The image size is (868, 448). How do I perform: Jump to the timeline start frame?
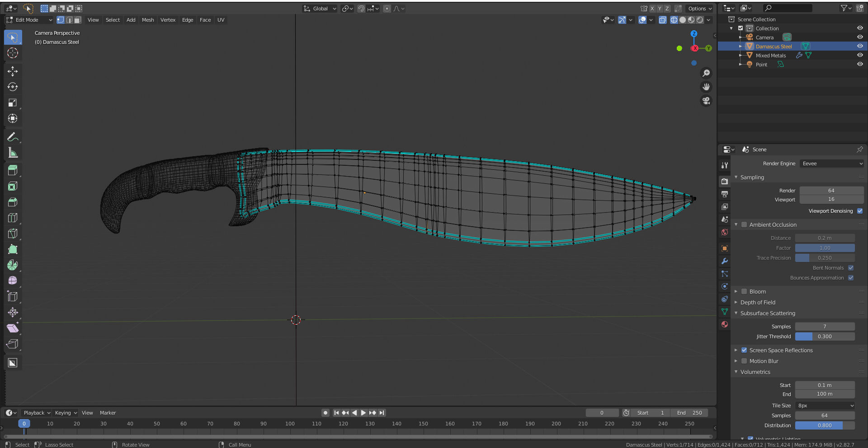(336, 413)
